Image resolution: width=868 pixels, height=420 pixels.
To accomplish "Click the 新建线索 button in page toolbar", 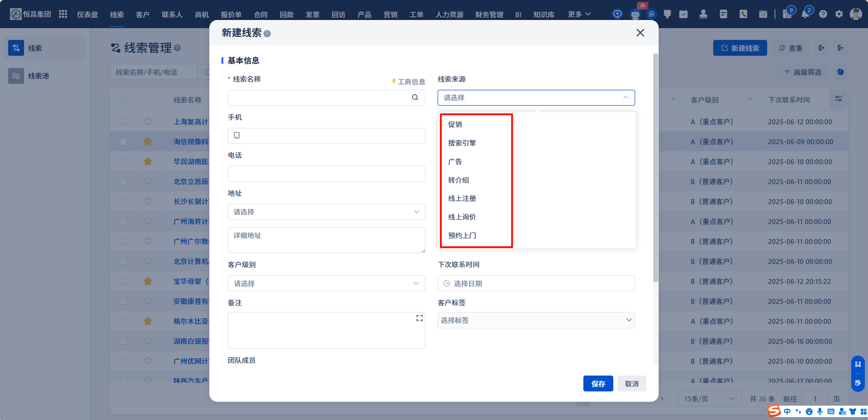I will tap(740, 48).
